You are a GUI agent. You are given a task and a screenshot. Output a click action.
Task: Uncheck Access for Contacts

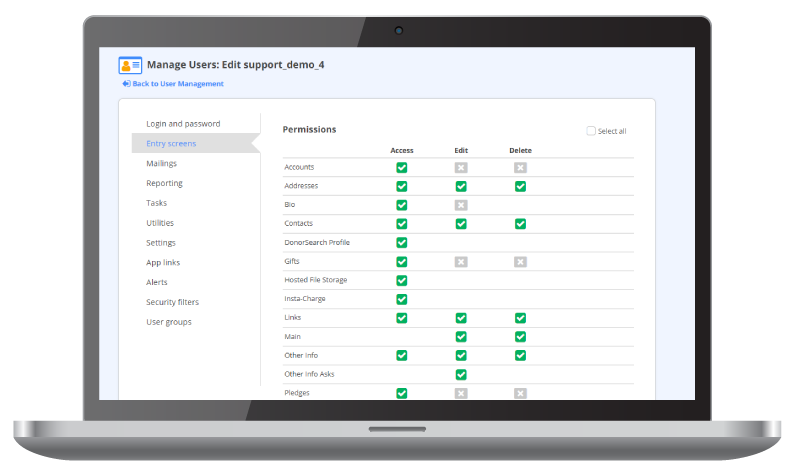402,224
